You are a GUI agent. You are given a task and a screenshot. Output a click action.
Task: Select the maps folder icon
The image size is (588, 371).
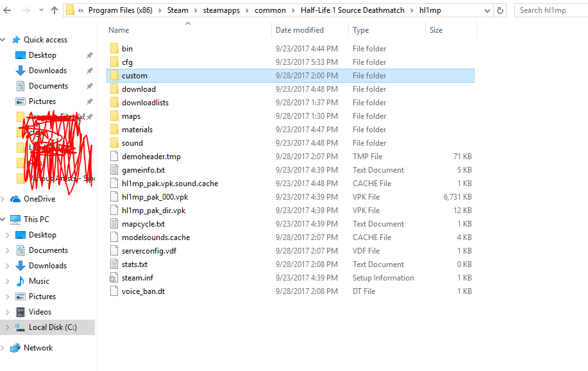click(114, 116)
